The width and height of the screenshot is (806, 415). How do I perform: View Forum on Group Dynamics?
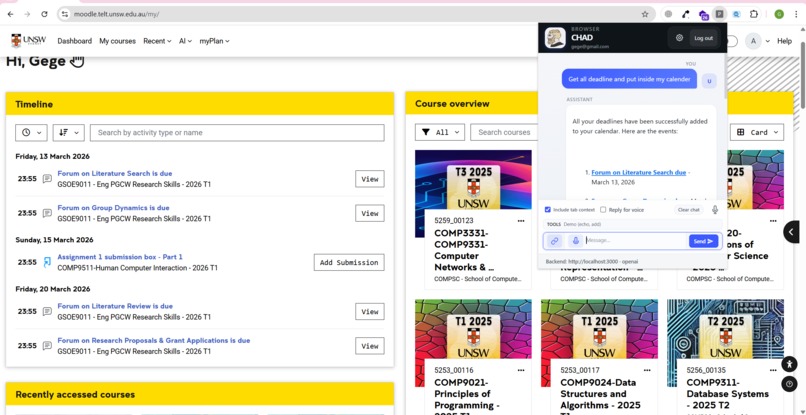(370, 213)
